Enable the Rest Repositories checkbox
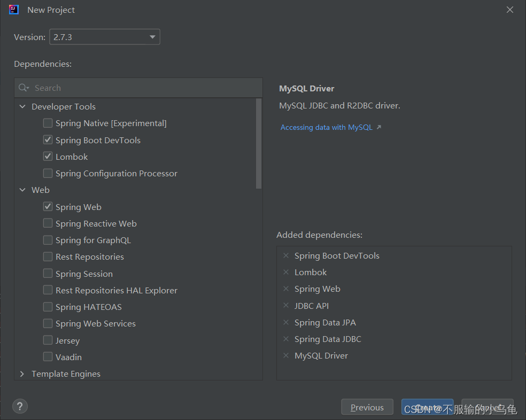 48,256
